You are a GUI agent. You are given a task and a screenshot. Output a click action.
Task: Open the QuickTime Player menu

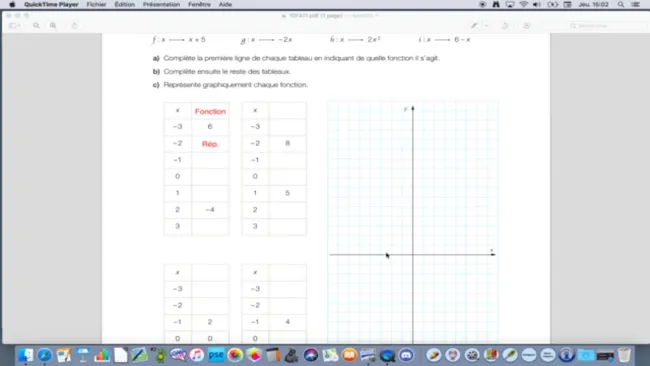[x=51, y=5]
